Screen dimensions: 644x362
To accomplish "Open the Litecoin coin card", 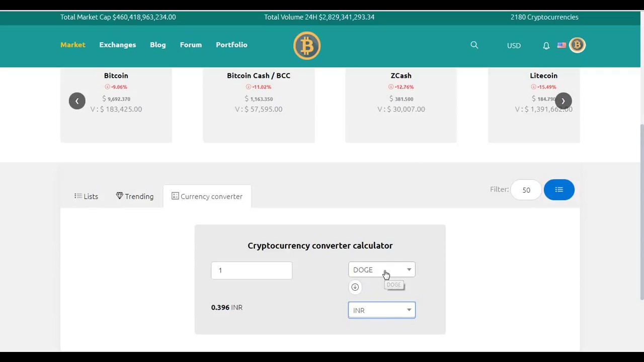I will (534, 105).
